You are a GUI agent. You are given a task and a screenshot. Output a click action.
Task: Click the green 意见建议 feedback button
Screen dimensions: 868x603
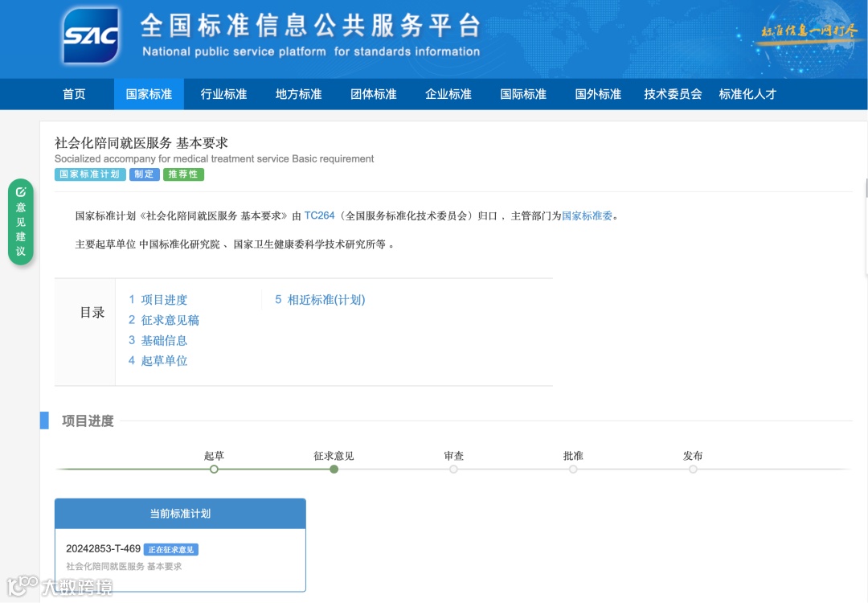pyautogui.click(x=21, y=221)
